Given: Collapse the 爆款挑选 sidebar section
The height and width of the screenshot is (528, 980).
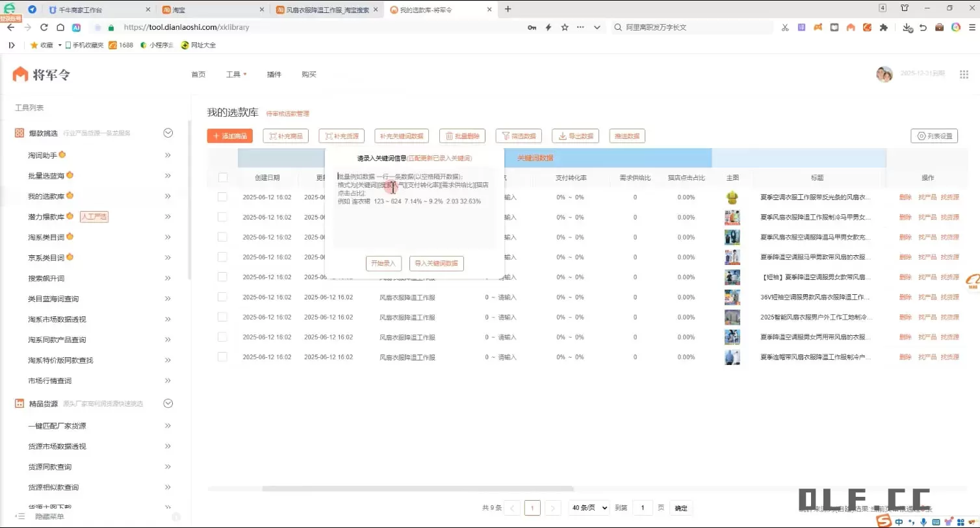Looking at the screenshot, I should click(x=168, y=133).
